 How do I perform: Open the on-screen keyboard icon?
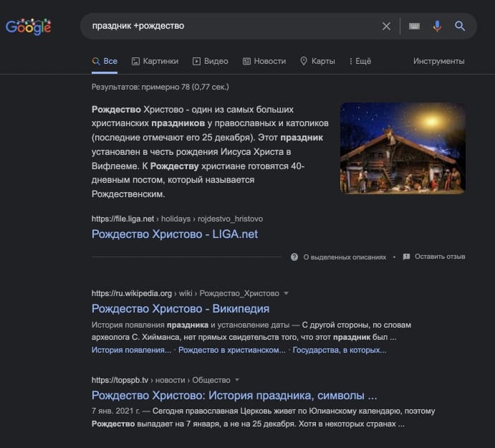414,27
